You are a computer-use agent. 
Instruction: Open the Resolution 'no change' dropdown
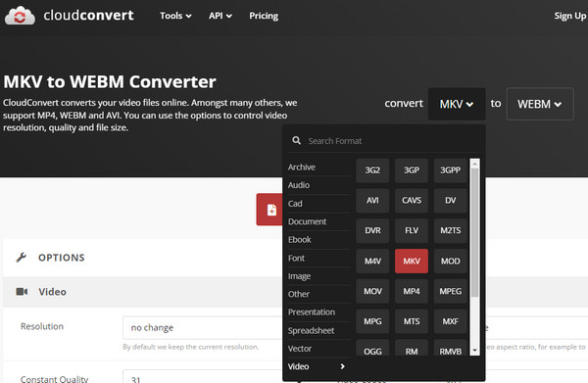(203, 327)
